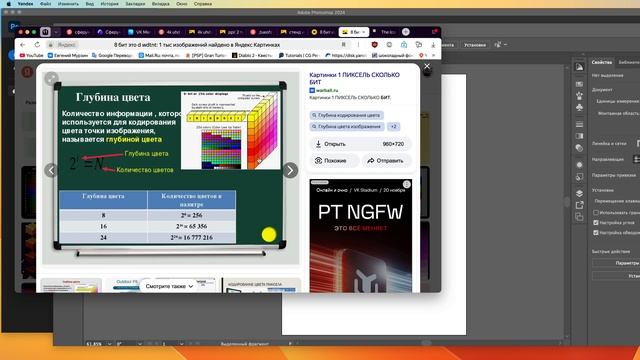
Task: Reload the Yandex Images page
Action: [x=37, y=45]
